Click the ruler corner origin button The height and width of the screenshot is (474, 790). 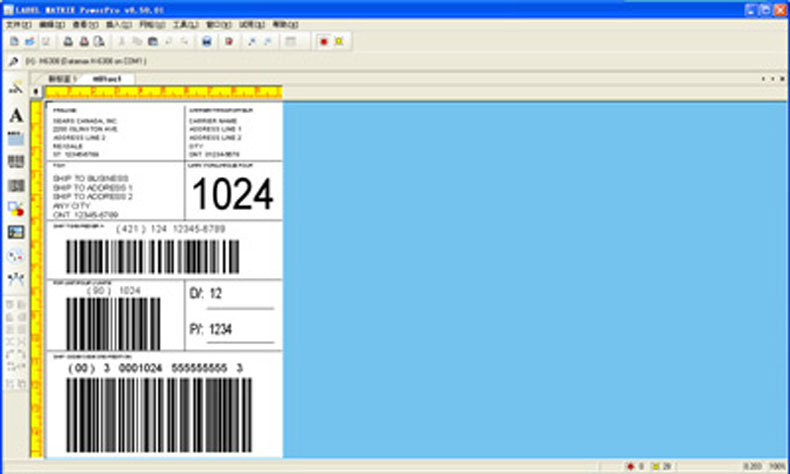click(35, 92)
